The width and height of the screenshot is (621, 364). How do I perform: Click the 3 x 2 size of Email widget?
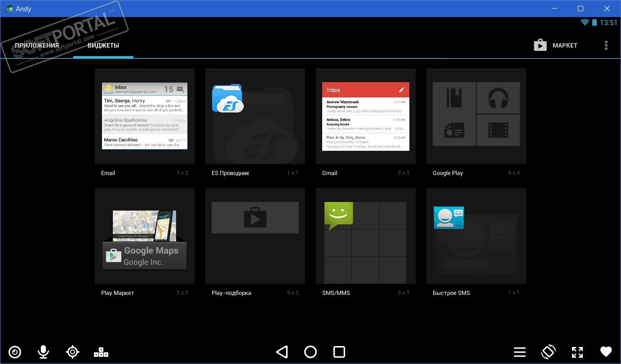182,173
